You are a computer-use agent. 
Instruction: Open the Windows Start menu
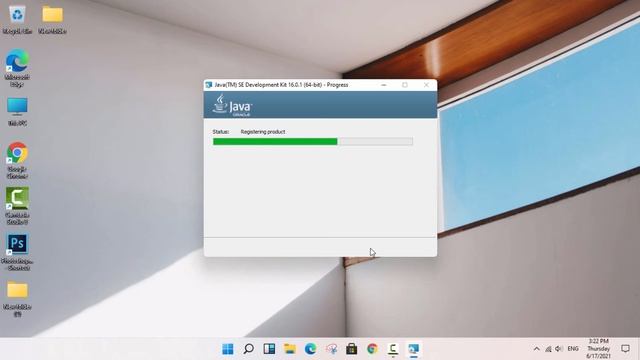[x=228, y=349]
